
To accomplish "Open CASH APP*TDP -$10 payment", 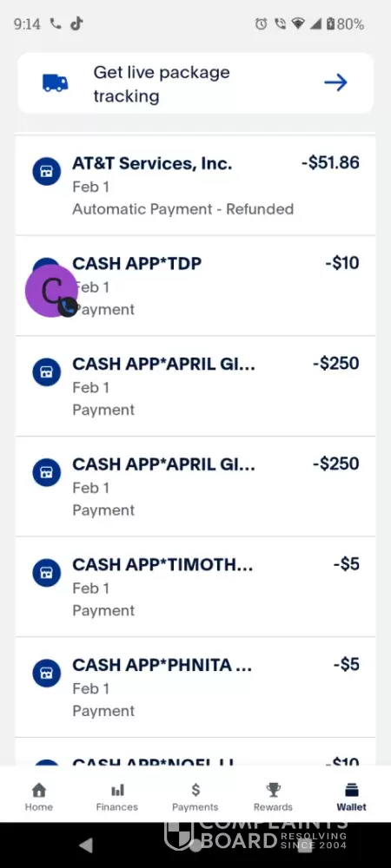I will click(x=195, y=286).
